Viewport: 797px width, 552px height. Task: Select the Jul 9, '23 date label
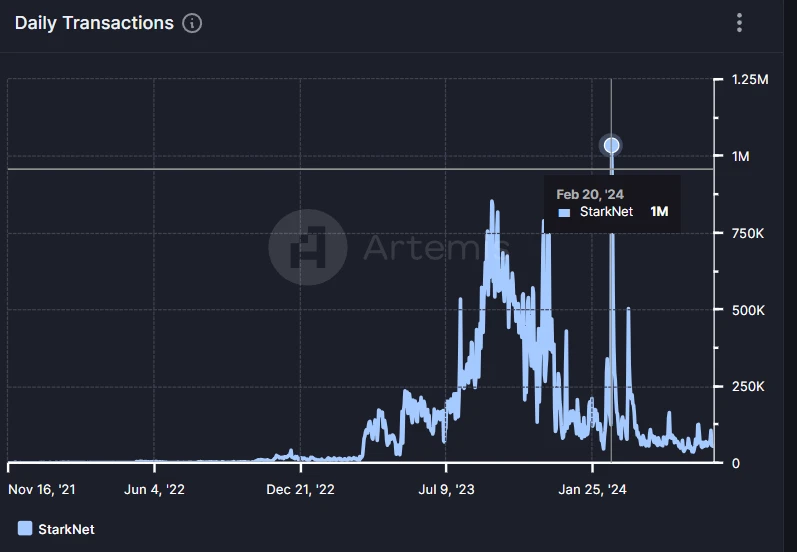(x=446, y=489)
